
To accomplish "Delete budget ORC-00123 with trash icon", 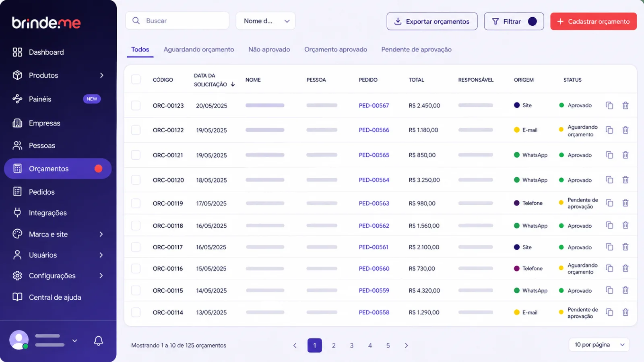I will click(625, 105).
